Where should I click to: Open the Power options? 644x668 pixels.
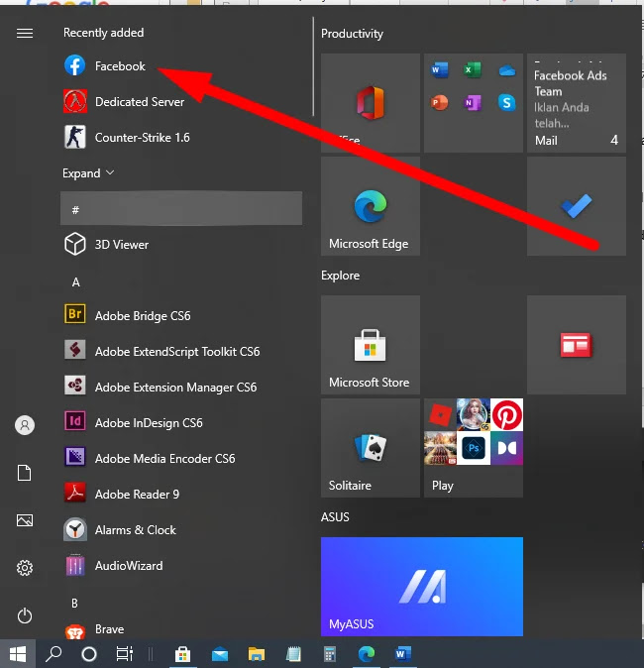tap(25, 615)
